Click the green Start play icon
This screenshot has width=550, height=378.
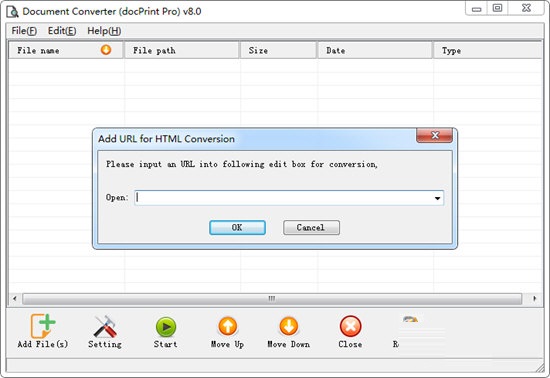pyautogui.click(x=166, y=327)
